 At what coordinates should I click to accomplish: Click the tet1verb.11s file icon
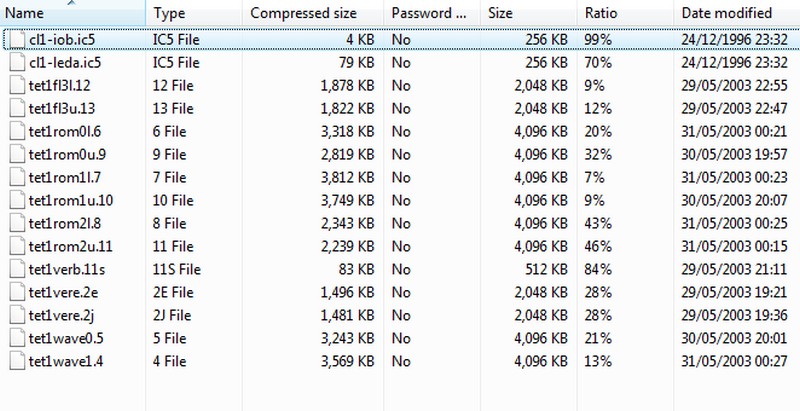pyautogui.click(x=17, y=269)
